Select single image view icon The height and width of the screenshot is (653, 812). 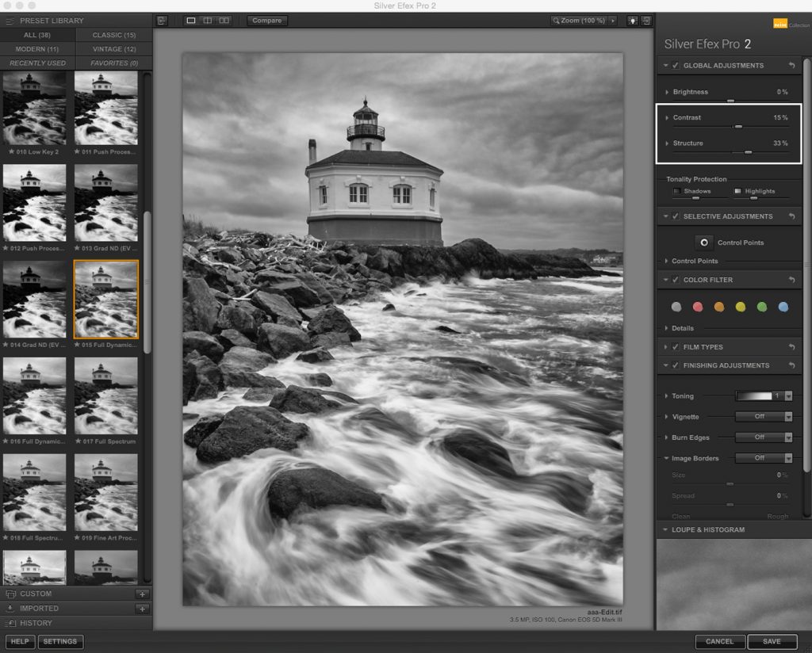[191, 21]
